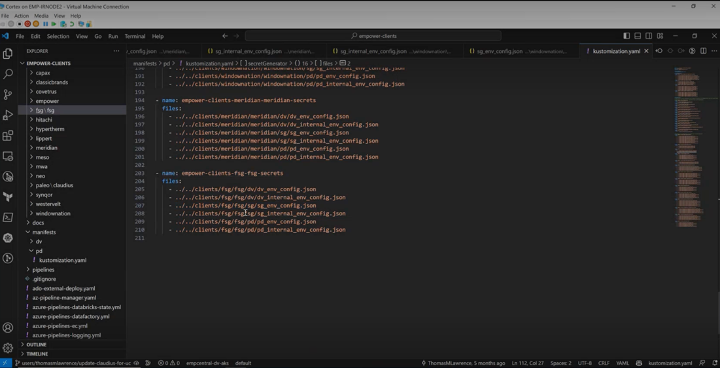Click the Pause button in VM toolbar
Screen dimensions: 720x368
pos(45,24)
